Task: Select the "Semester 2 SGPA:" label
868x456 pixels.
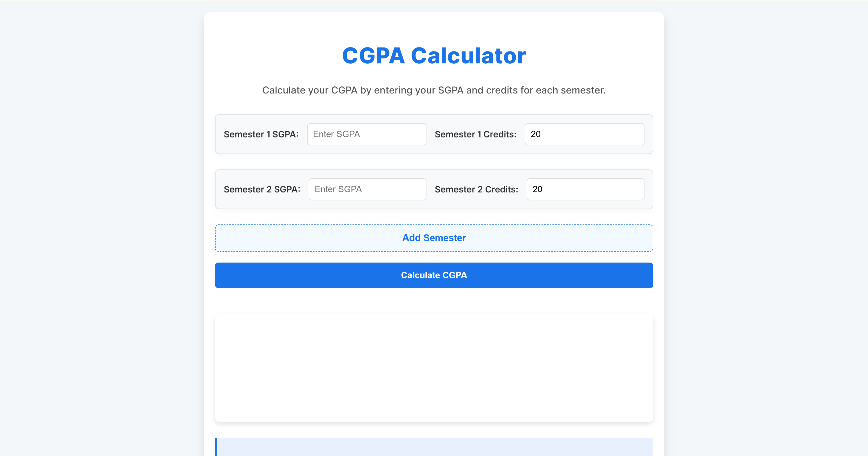Action: (262, 189)
